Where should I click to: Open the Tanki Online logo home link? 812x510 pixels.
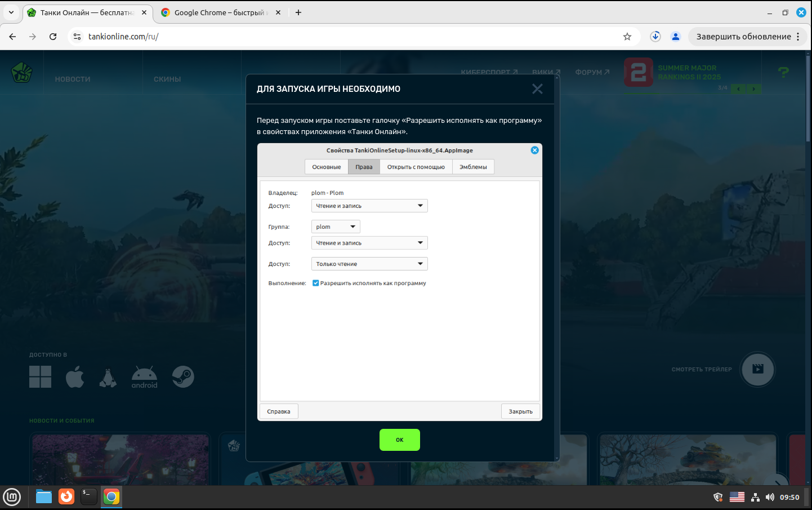pyautogui.click(x=22, y=73)
